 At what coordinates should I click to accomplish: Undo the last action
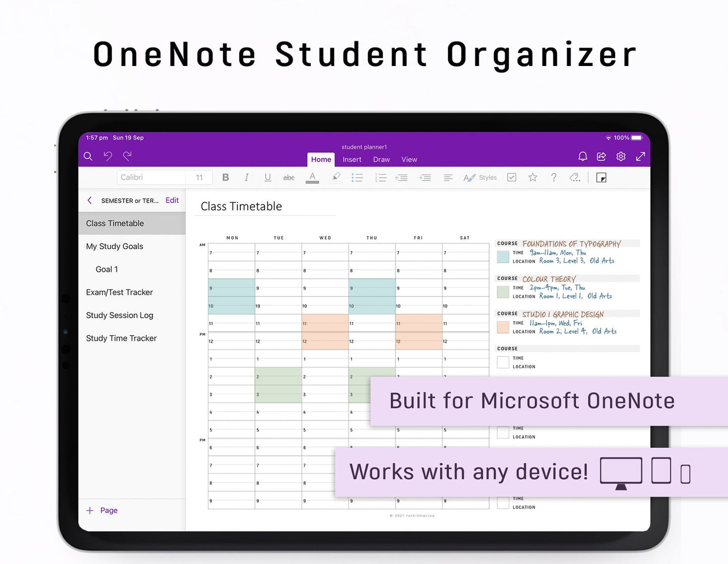108,156
